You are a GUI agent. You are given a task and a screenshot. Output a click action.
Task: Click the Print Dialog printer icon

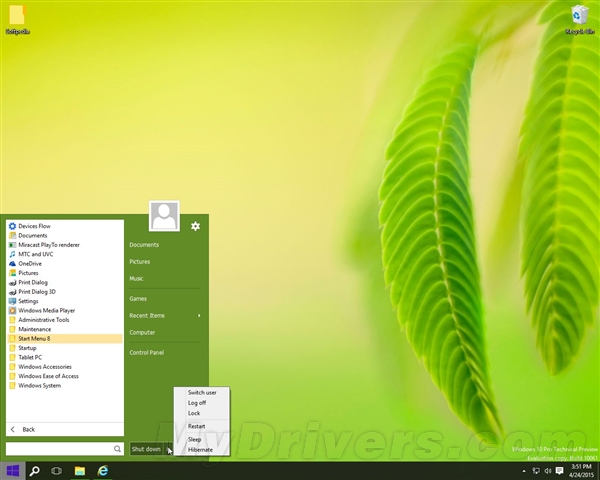(12, 282)
